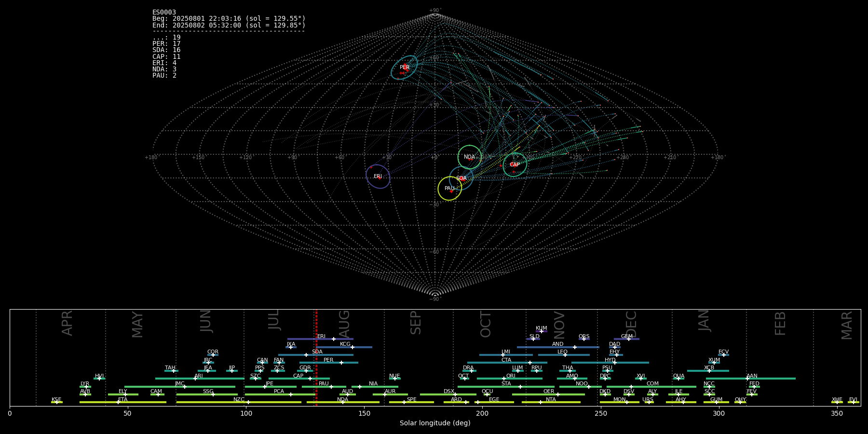
Task: Click the PER radiant circle on sky map
Action: (x=404, y=68)
